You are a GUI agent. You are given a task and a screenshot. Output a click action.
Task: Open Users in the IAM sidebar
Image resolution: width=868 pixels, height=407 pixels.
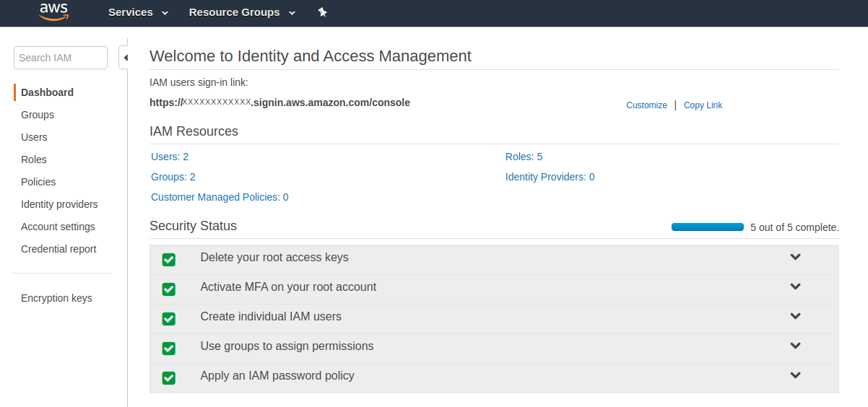(34, 137)
